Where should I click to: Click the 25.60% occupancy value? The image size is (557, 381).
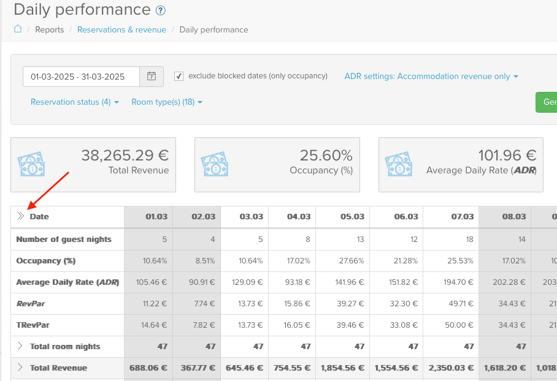click(x=326, y=155)
